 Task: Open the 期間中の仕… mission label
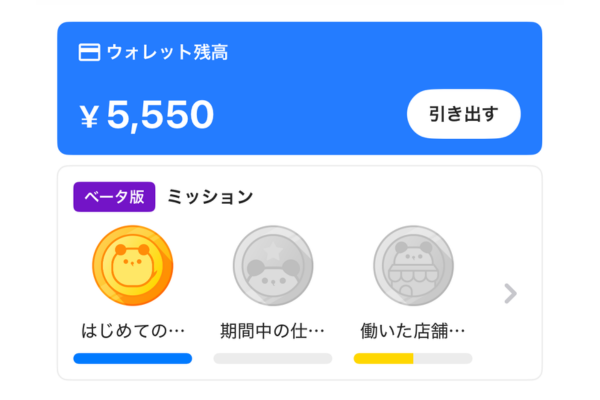tap(272, 330)
